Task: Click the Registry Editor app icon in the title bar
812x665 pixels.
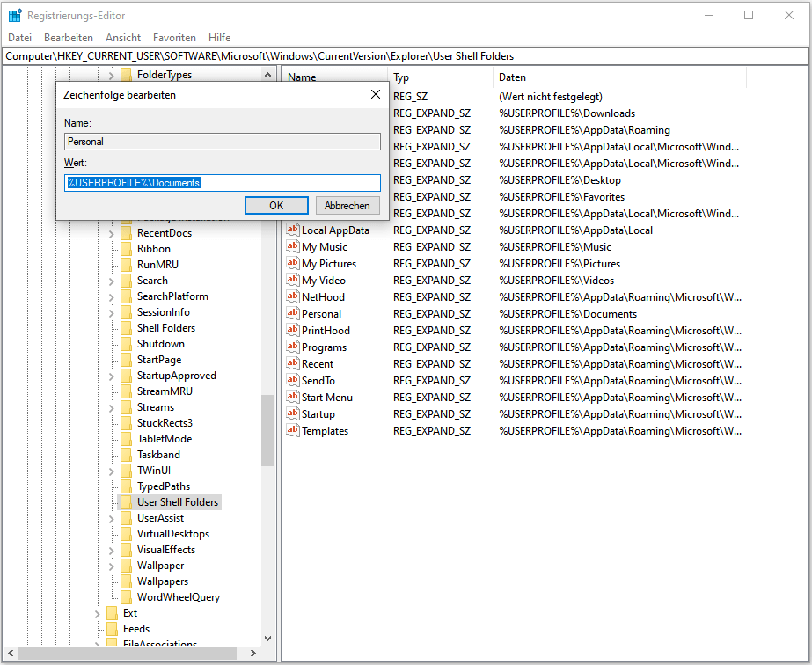Action: (x=15, y=16)
